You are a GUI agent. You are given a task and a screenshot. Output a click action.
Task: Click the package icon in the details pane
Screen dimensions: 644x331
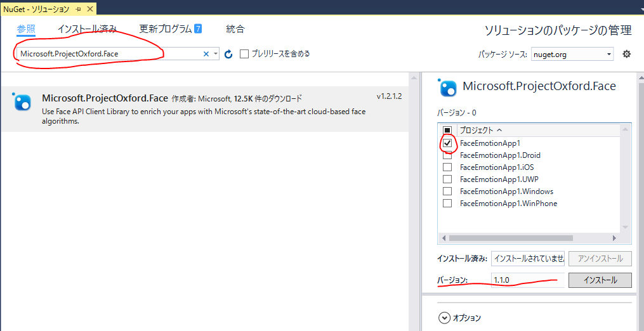(x=447, y=87)
